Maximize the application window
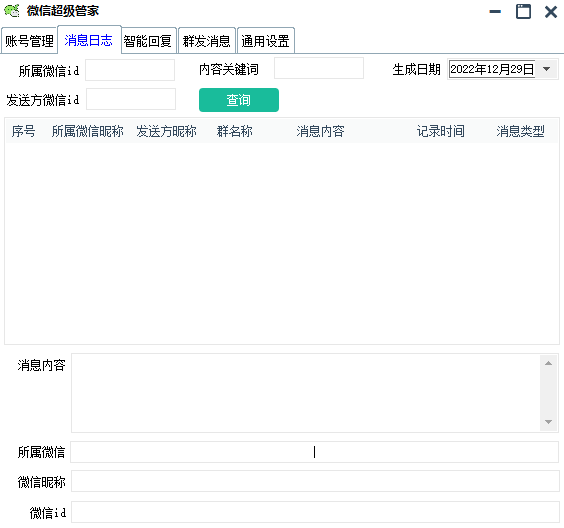The height and width of the screenshot is (528, 564). pos(523,12)
